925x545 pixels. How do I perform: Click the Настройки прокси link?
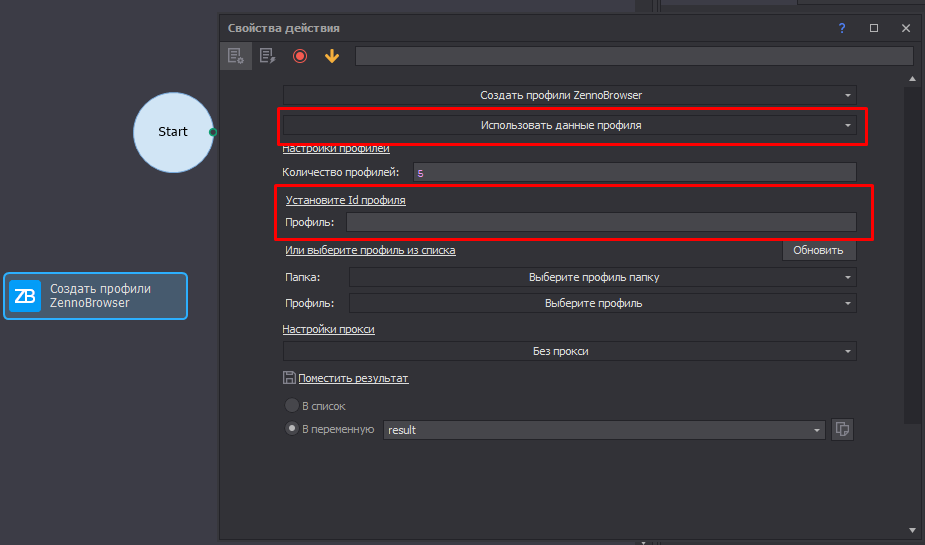(x=329, y=329)
